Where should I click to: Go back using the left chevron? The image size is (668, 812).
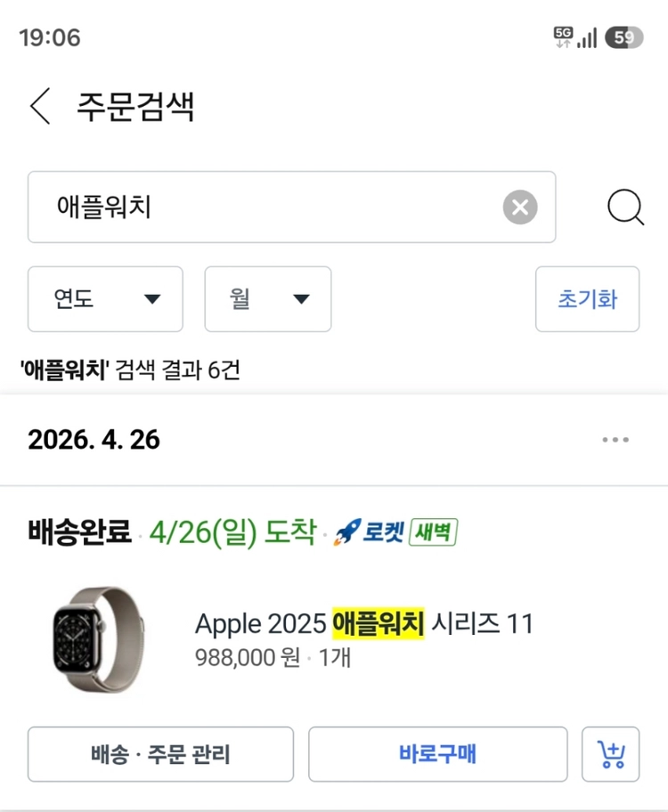tap(40, 106)
